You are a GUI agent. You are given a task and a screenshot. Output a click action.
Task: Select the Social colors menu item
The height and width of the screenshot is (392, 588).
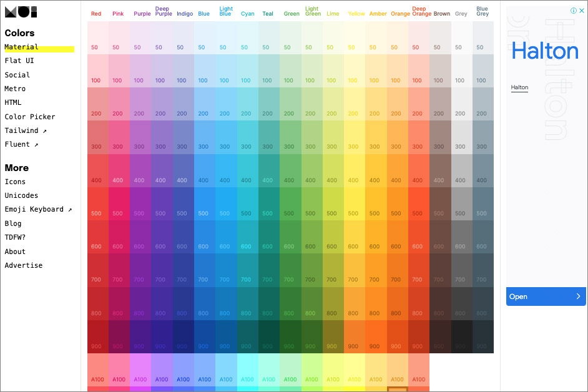(17, 75)
